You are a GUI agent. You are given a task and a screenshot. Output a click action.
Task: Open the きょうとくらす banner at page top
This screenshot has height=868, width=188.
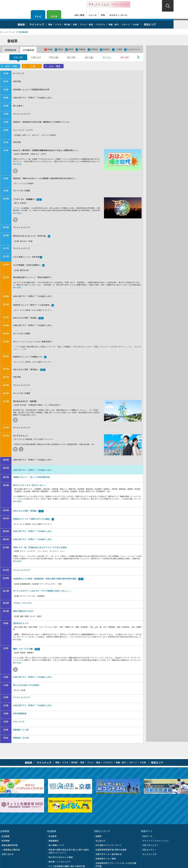click(108, 4)
